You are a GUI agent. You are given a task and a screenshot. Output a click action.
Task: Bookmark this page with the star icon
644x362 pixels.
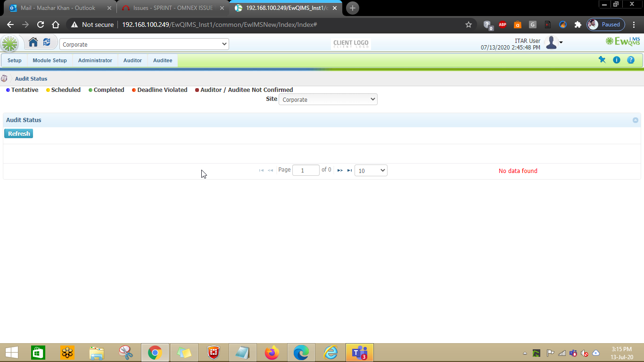pos(469,25)
